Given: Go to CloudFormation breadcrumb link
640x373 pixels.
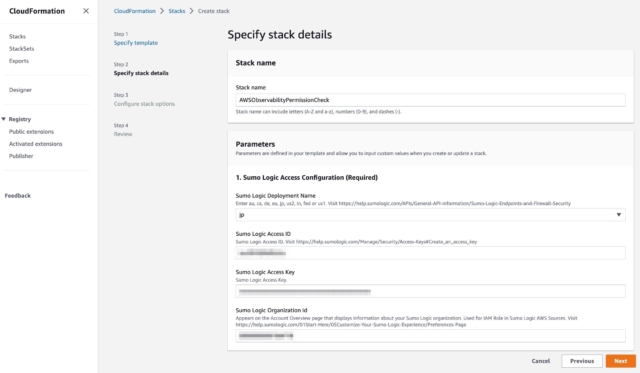Looking at the screenshot, I should tap(135, 11).
